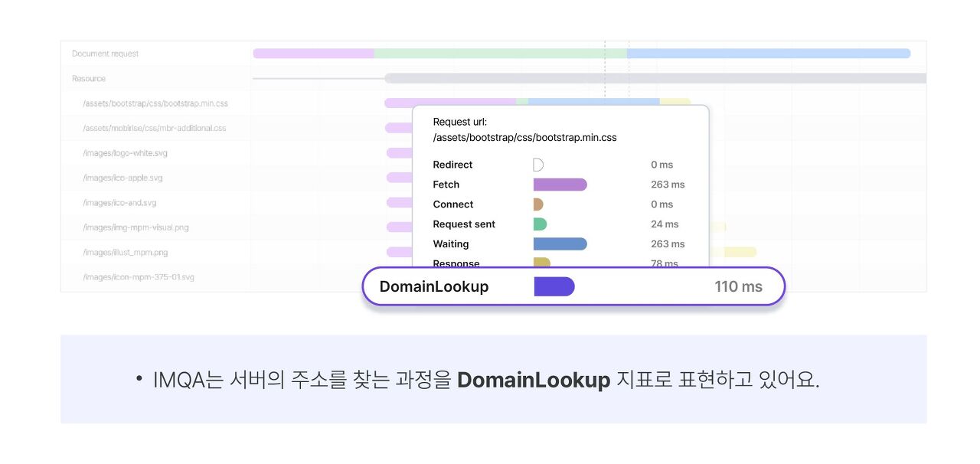Click the Waiting label in tooltip

(451, 244)
